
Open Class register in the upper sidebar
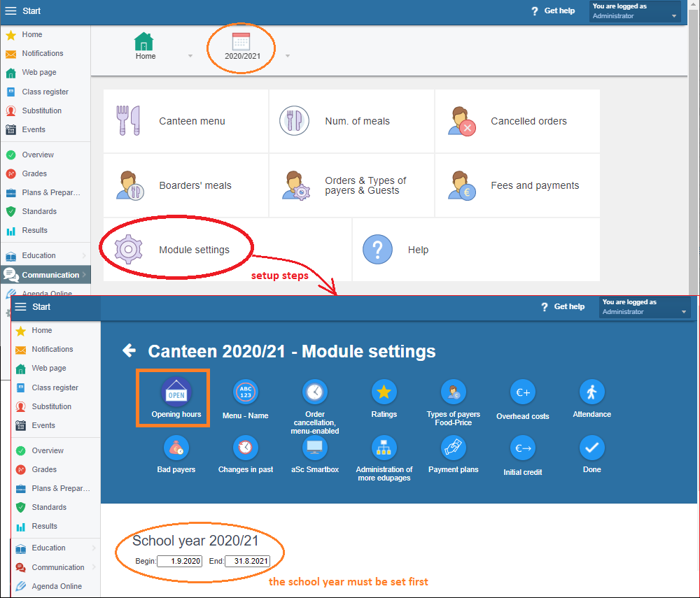point(45,92)
